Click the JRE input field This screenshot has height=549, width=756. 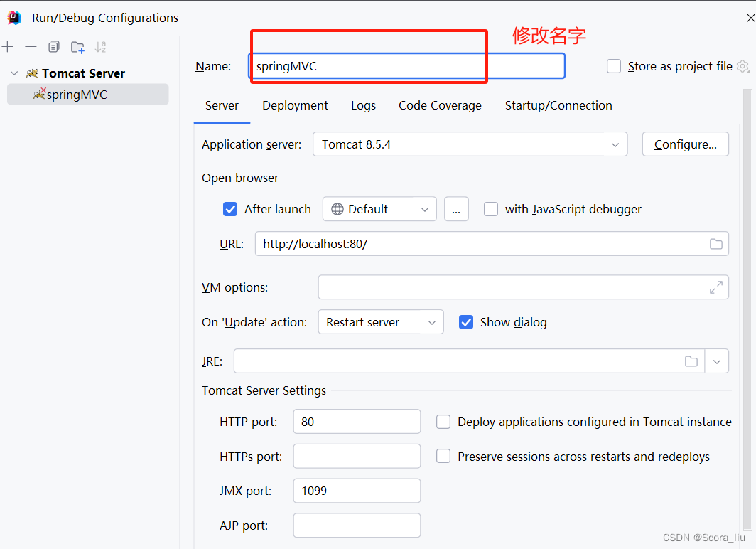[469, 361]
